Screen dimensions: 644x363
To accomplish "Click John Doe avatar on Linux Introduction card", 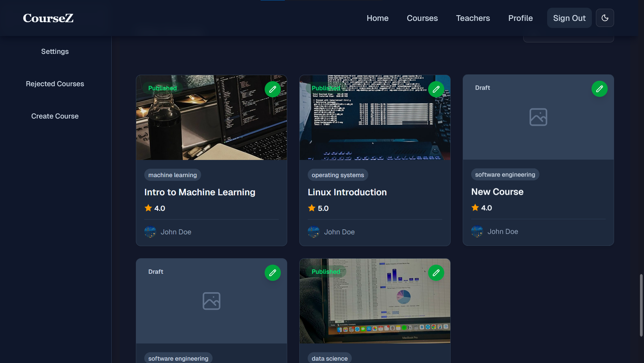I will point(313,232).
